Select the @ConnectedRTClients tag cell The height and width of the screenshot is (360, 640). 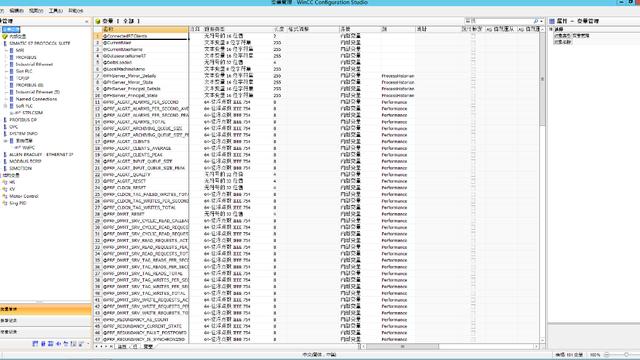(144, 36)
